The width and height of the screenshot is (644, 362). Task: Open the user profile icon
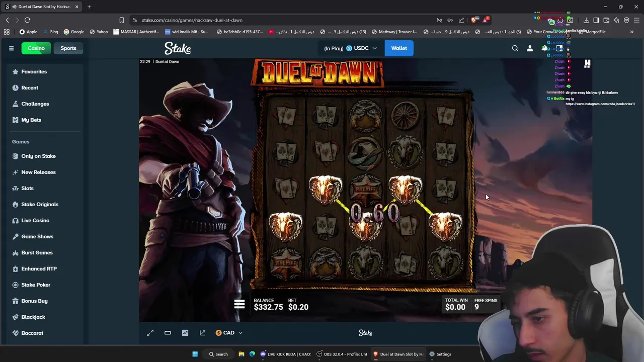click(530, 48)
